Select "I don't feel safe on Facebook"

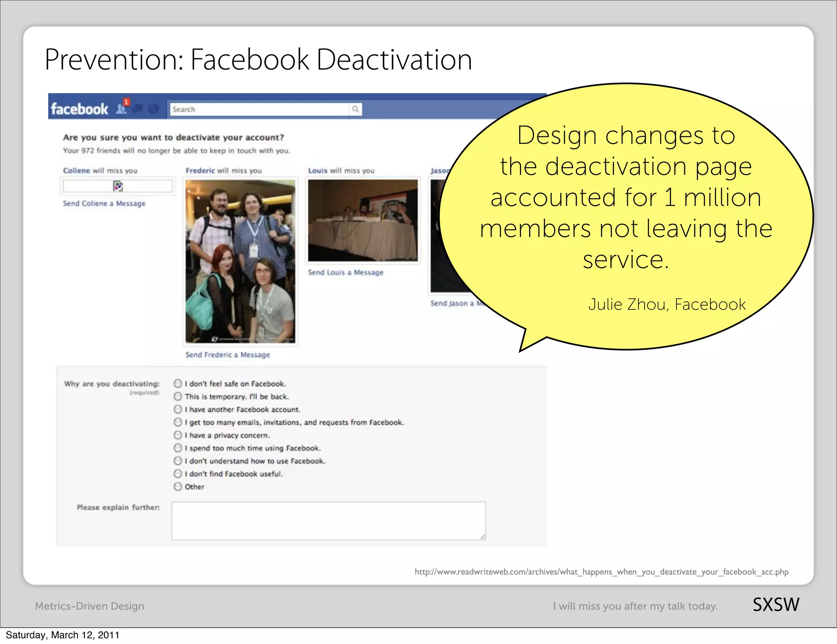(178, 383)
